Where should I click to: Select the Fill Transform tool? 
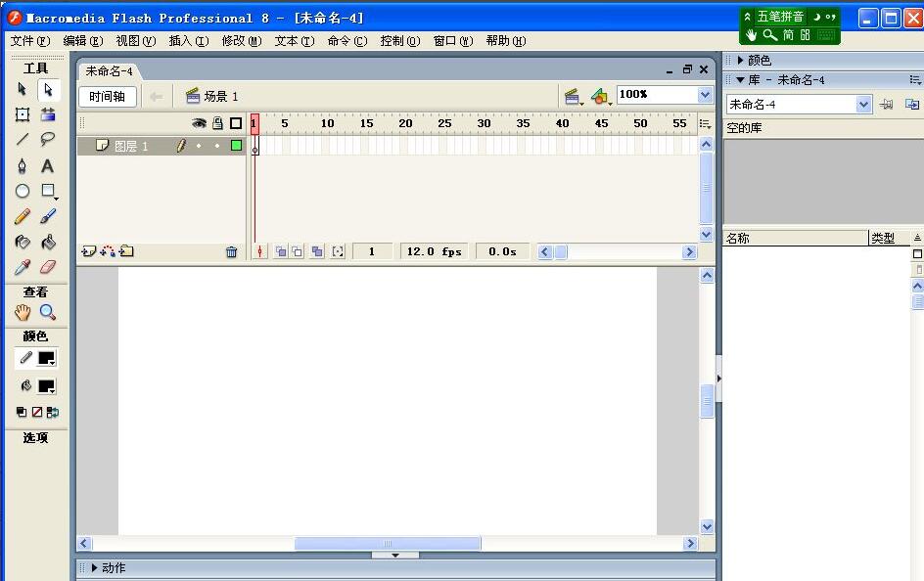point(48,114)
